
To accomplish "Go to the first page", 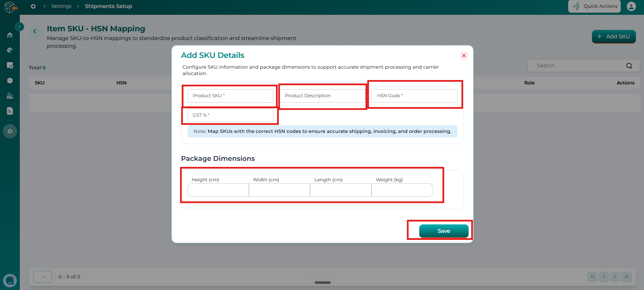I will point(593,277).
